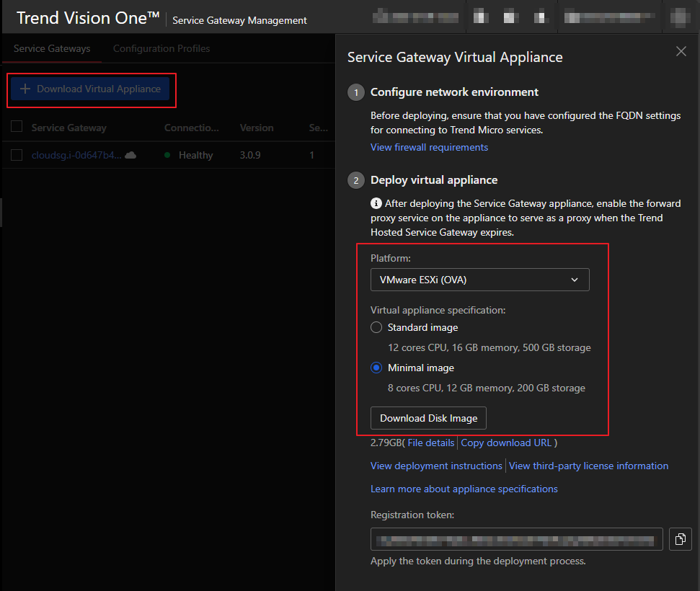Open the File details link
700x591 pixels.
coord(431,443)
